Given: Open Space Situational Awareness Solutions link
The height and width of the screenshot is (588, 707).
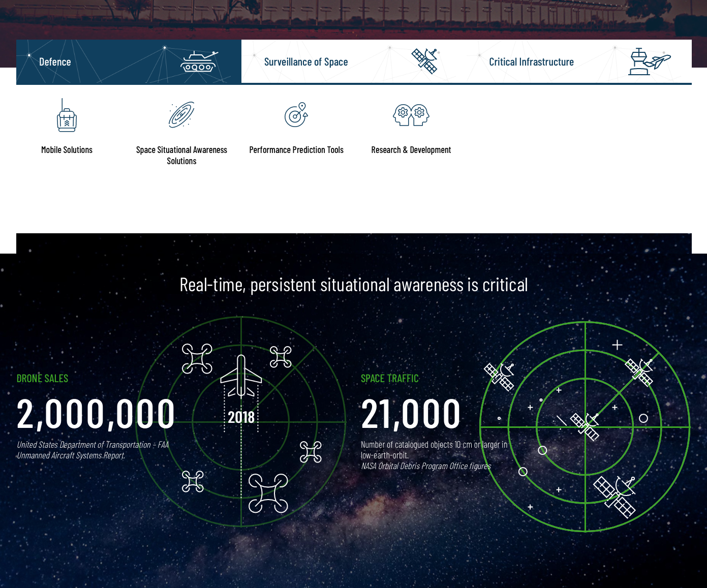Looking at the screenshot, I should (181, 156).
